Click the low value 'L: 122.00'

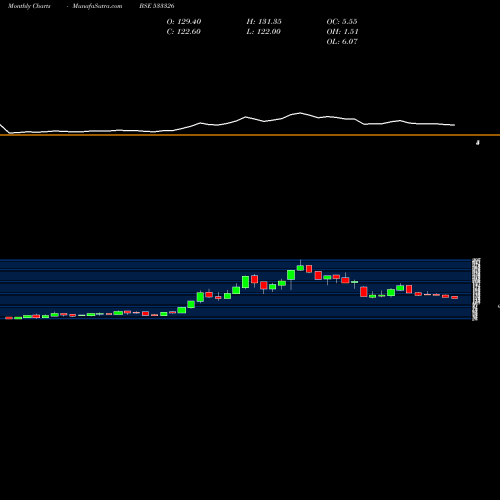tap(264, 32)
